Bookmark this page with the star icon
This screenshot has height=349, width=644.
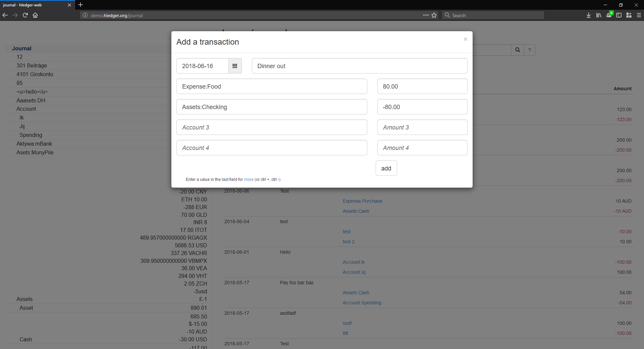[434, 15]
